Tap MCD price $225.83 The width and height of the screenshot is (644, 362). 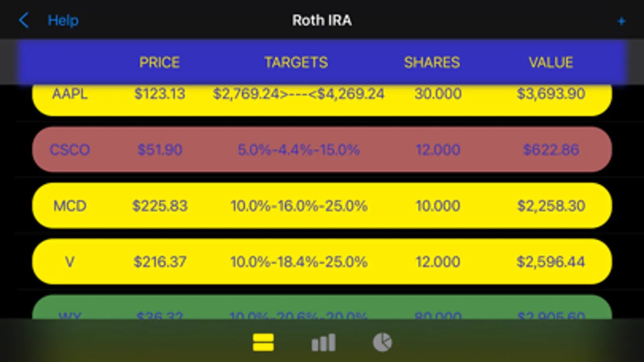(160, 206)
